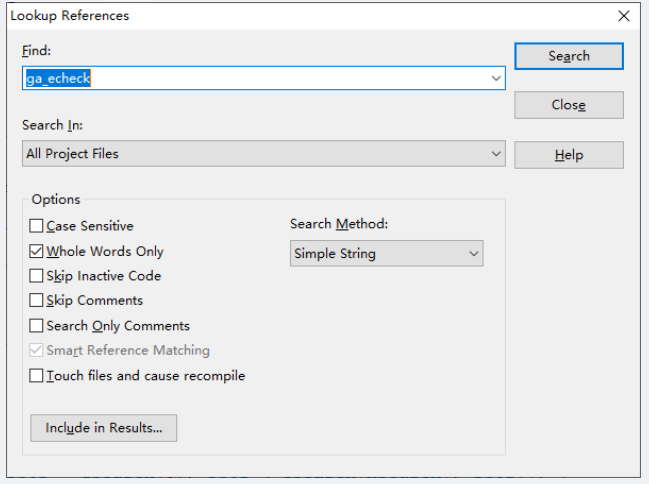This screenshot has width=649, height=484.
Task: Click the Close button
Action: (x=568, y=105)
